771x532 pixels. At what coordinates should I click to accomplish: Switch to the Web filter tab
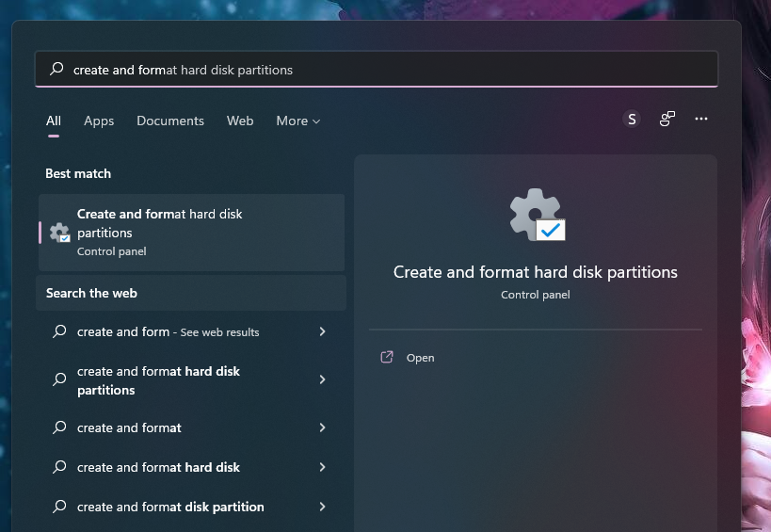point(240,121)
